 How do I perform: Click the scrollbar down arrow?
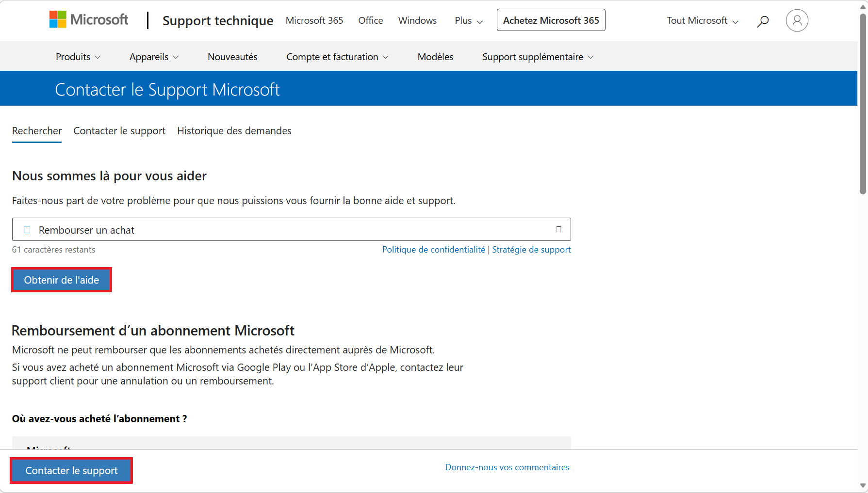pyautogui.click(x=863, y=485)
